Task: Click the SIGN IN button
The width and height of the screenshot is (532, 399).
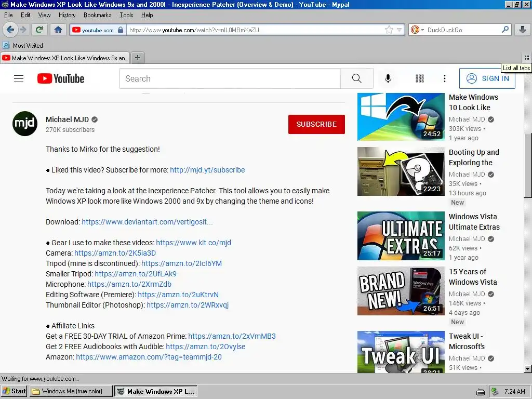Action: 487,78
